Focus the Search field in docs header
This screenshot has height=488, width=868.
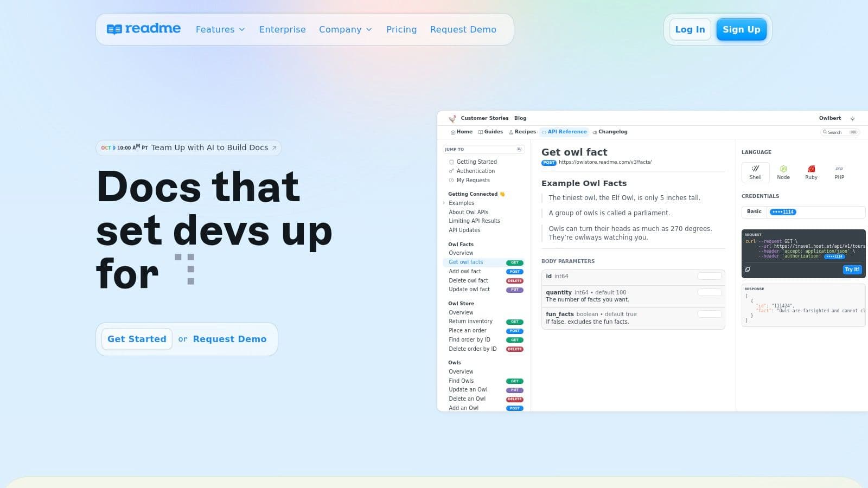coord(840,132)
